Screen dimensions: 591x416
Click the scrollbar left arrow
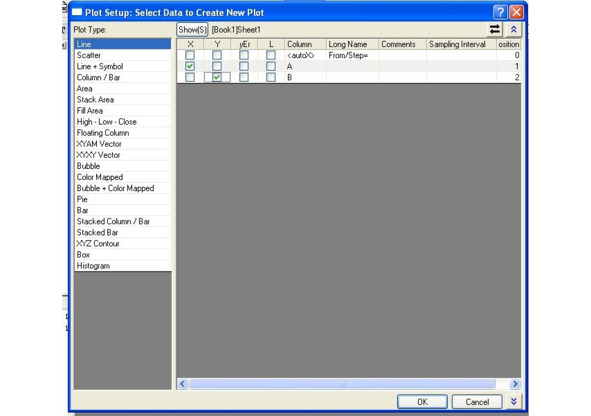tap(182, 384)
